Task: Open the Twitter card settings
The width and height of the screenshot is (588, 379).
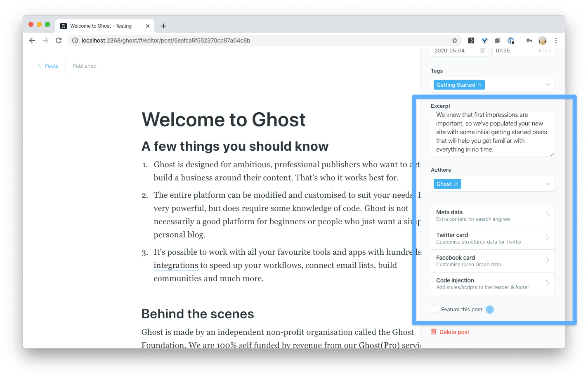Action: tap(492, 238)
